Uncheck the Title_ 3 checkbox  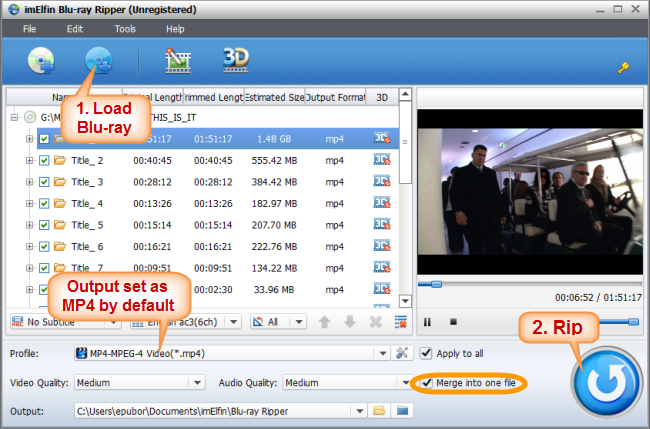[x=44, y=182]
